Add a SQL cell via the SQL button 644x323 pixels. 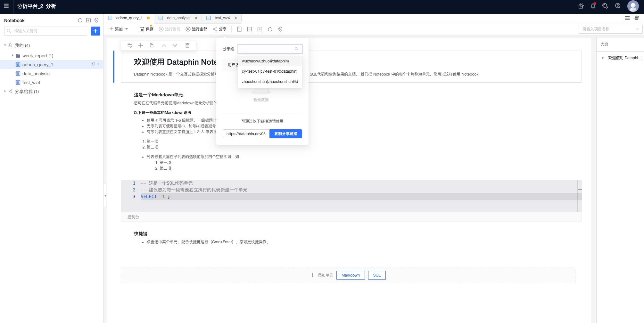pos(376,275)
